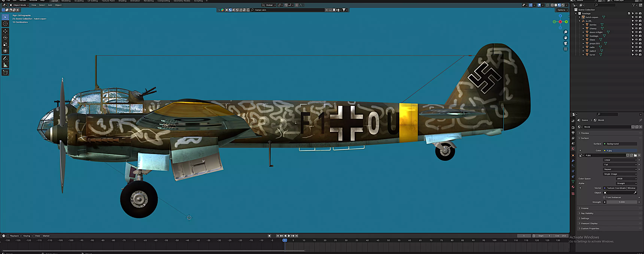Open the Material properties tab

coord(573,187)
